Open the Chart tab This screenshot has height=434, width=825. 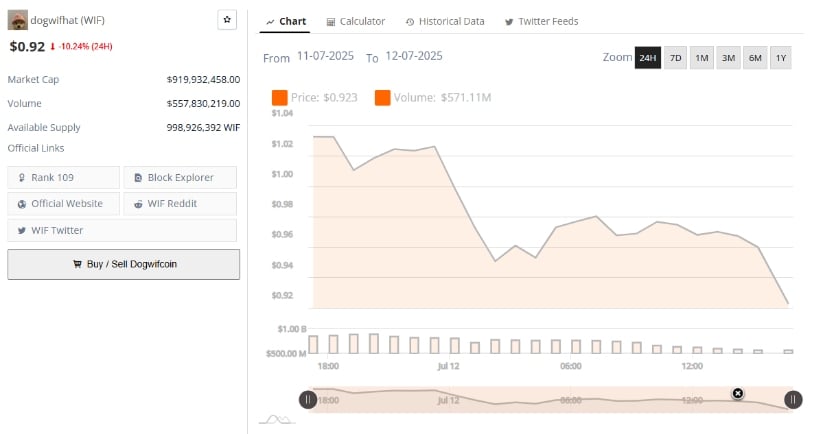(286, 22)
